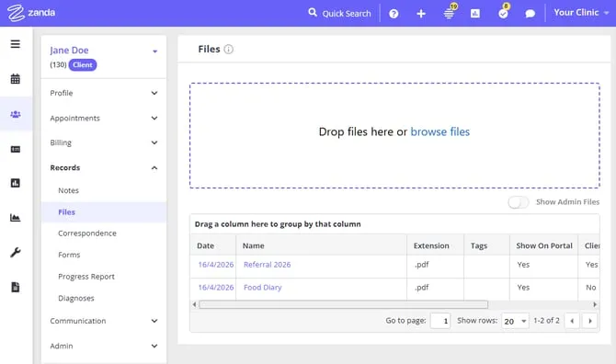Open the Correspondence menu item
The image size is (616, 364).
pos(87,233)
